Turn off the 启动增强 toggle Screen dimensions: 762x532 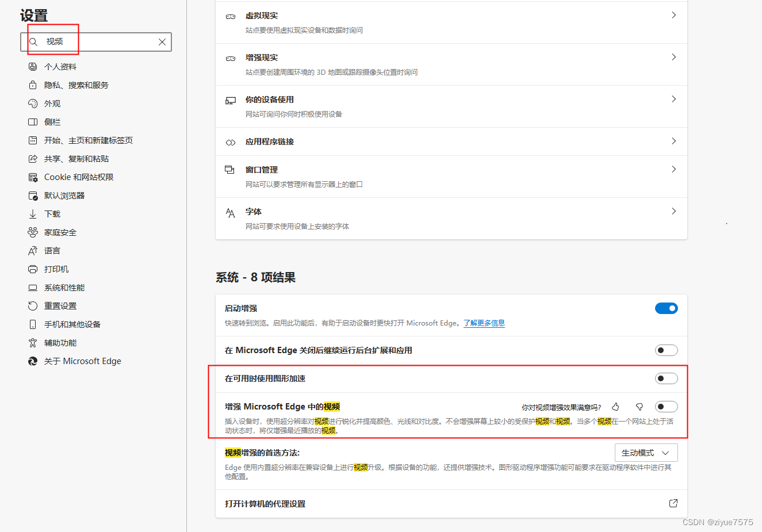tap(667, 308)
